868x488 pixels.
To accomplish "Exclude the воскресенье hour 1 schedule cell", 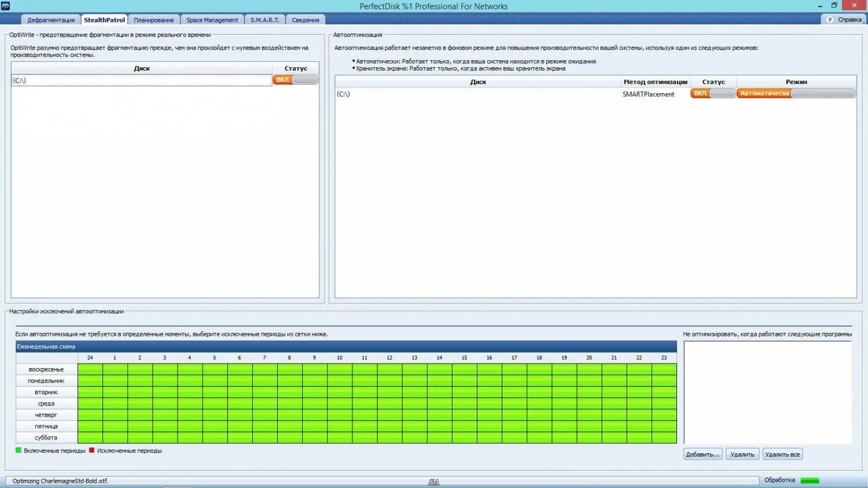I will 115,369.
